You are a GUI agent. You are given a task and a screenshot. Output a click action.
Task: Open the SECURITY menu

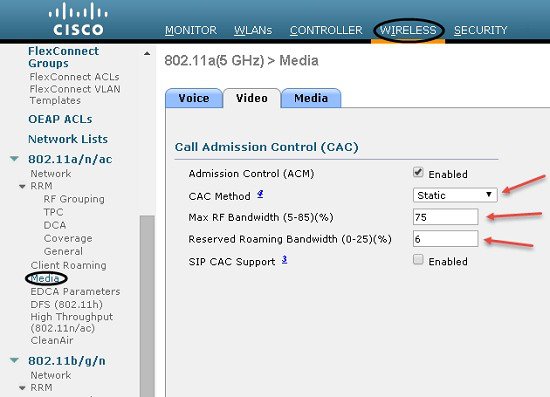pos(481,30)
